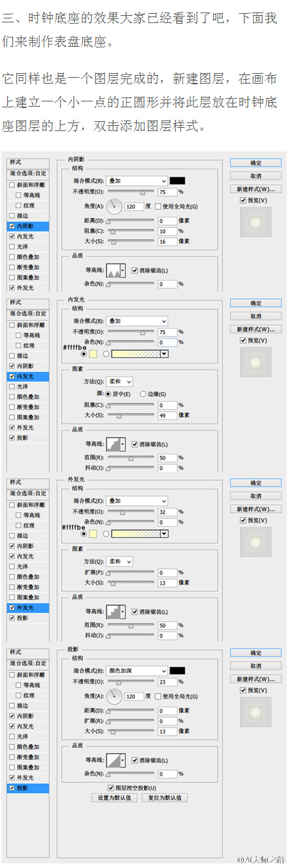Click 复位为默认值 button

click(165, 798)
